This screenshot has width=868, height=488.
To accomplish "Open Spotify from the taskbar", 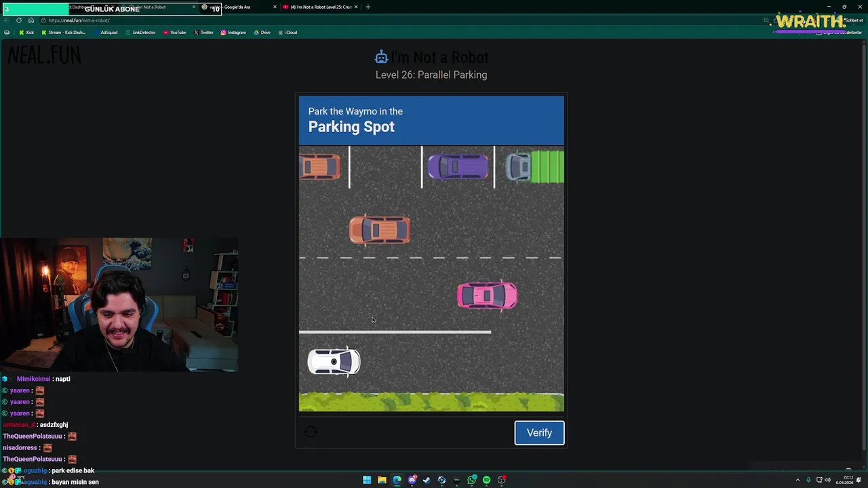I will [x=486, y=480].
